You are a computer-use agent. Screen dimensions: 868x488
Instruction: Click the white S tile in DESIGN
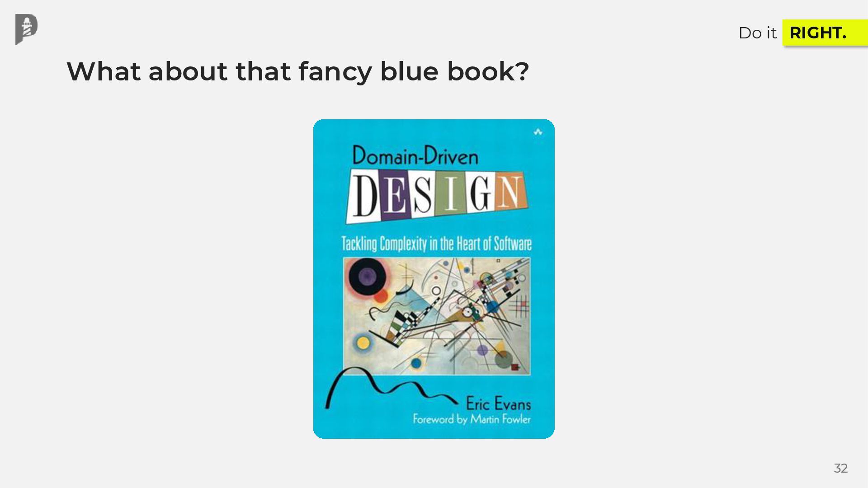coord(423,194)
